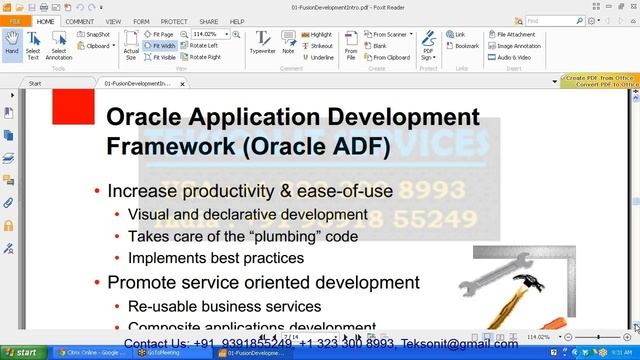Undo the last action

[80, 7]
